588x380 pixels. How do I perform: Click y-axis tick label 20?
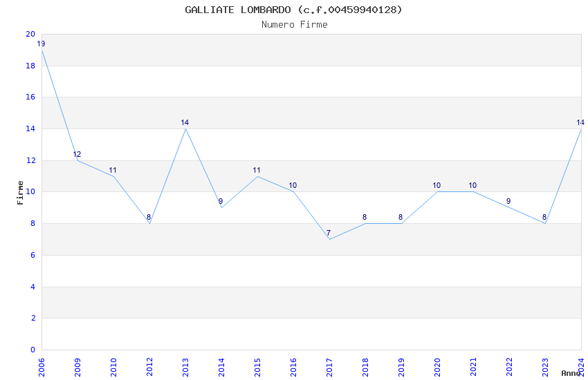pos(30,34)
